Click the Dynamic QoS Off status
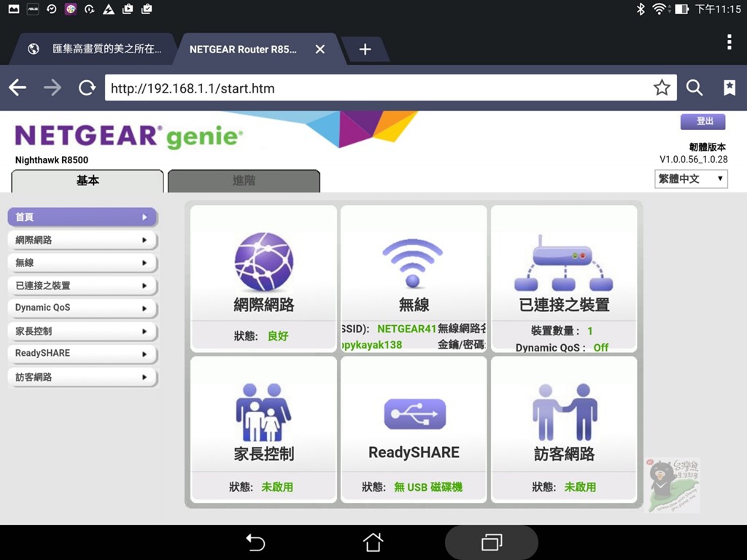747x560 pixels. (601, 348)
